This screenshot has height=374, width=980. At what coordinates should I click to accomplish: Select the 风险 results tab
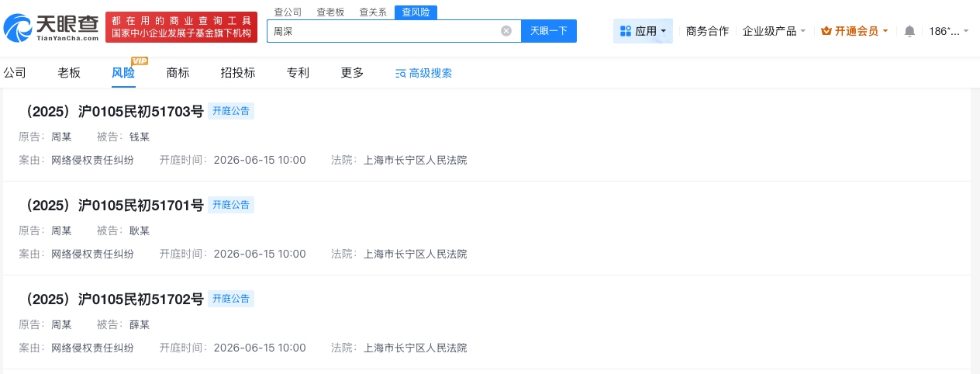123,73
